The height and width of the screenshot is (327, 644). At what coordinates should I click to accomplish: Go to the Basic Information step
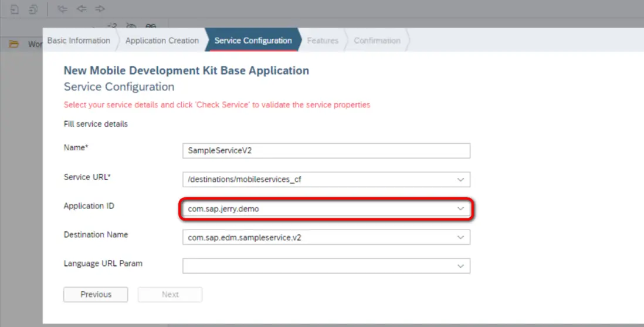tap(79, 41)
